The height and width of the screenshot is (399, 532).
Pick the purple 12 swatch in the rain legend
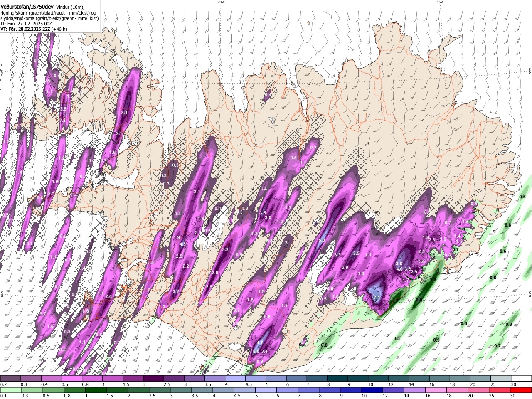393,390
